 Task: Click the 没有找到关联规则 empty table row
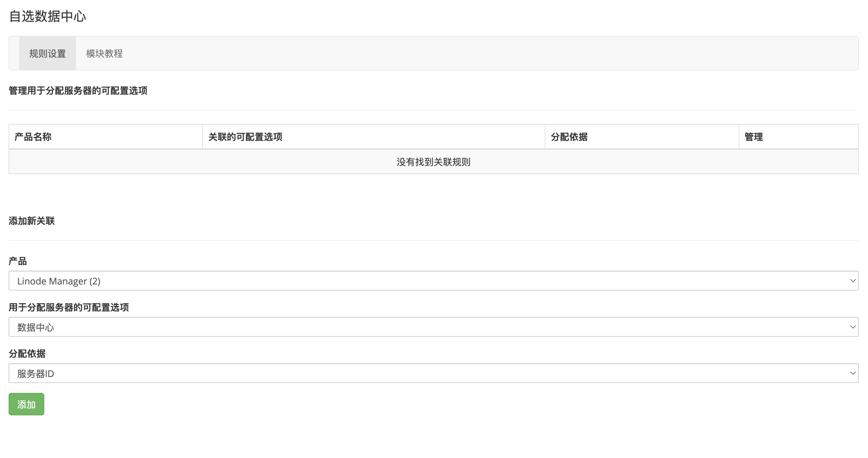pos(433,162)
